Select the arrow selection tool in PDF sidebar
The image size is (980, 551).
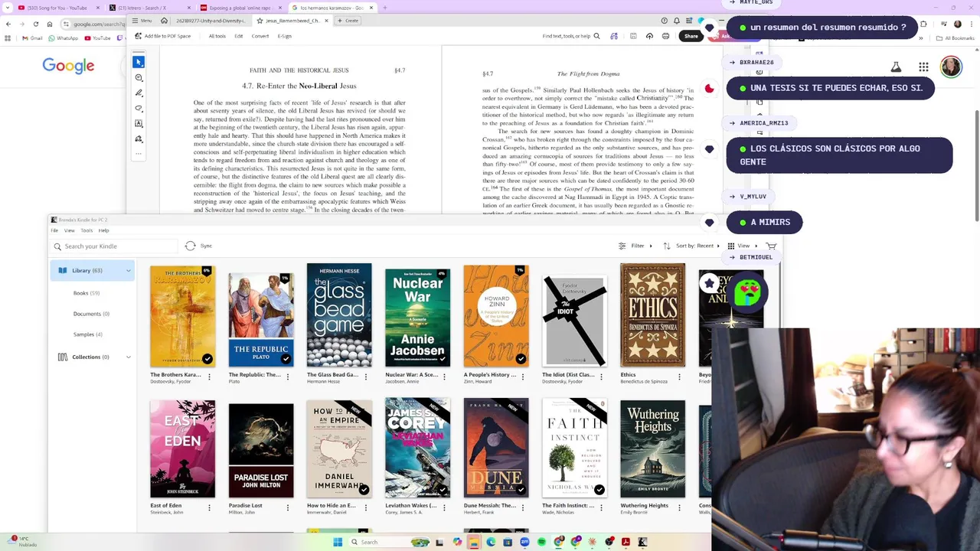(139, 62)
